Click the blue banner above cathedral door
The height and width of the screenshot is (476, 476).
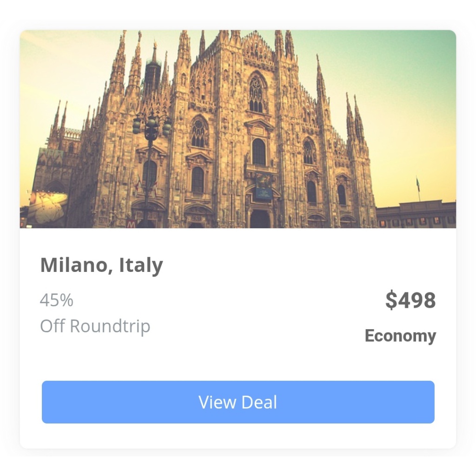coord(264,187)
